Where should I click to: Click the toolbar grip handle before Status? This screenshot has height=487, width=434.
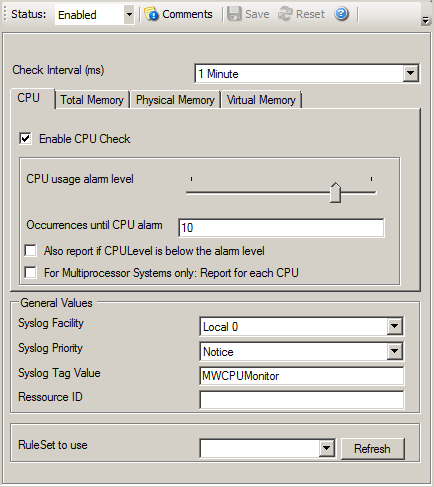click(x=5, y=14)
